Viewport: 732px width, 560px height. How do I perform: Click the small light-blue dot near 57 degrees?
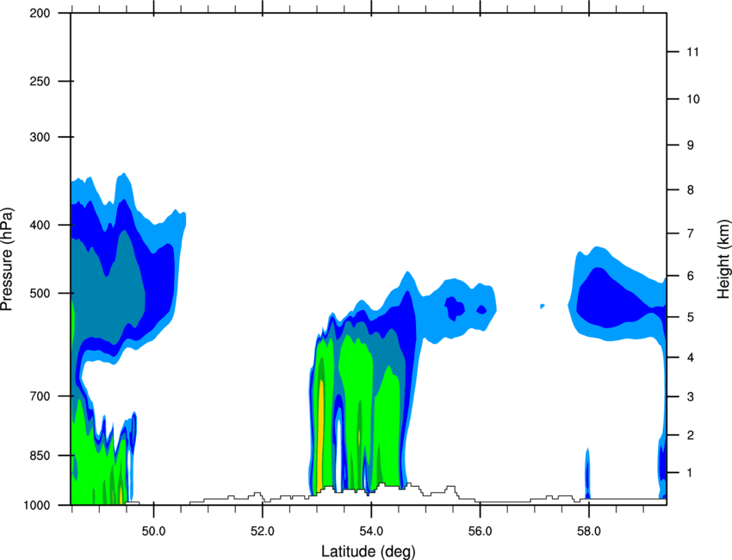click(542, 306)
